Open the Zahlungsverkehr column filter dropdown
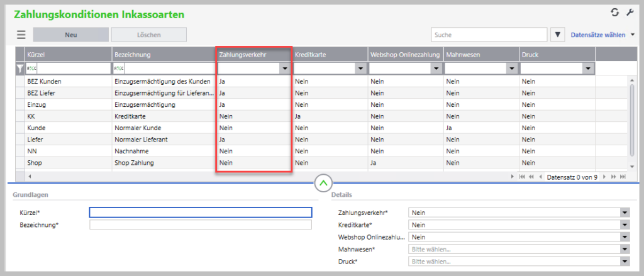The width and height of the screenshot is (644, 276). [285, 68]
